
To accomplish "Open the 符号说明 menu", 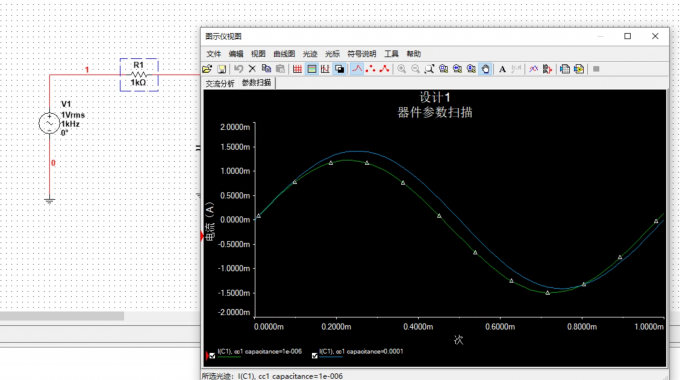I will coord(362,54).
